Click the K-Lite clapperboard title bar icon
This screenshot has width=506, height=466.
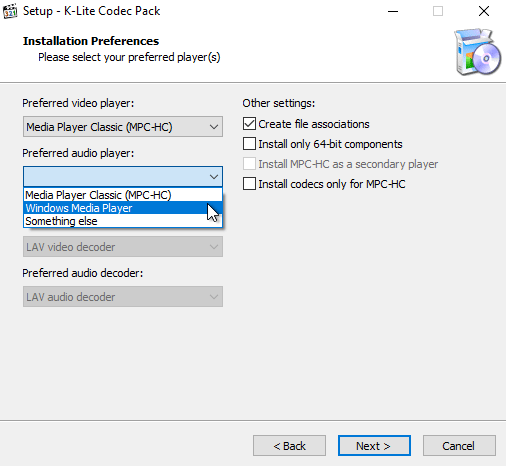coord(10,11)
